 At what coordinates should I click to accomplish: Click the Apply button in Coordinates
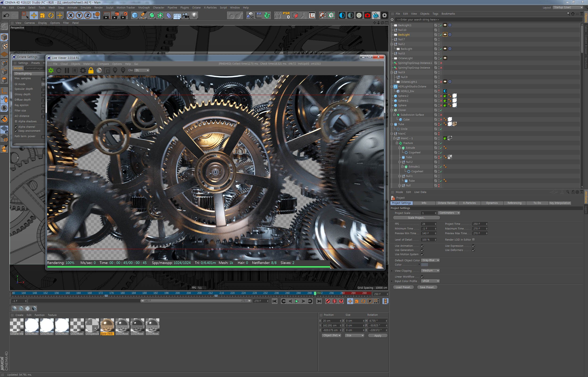pyautogui.click(x=378, y=336)
